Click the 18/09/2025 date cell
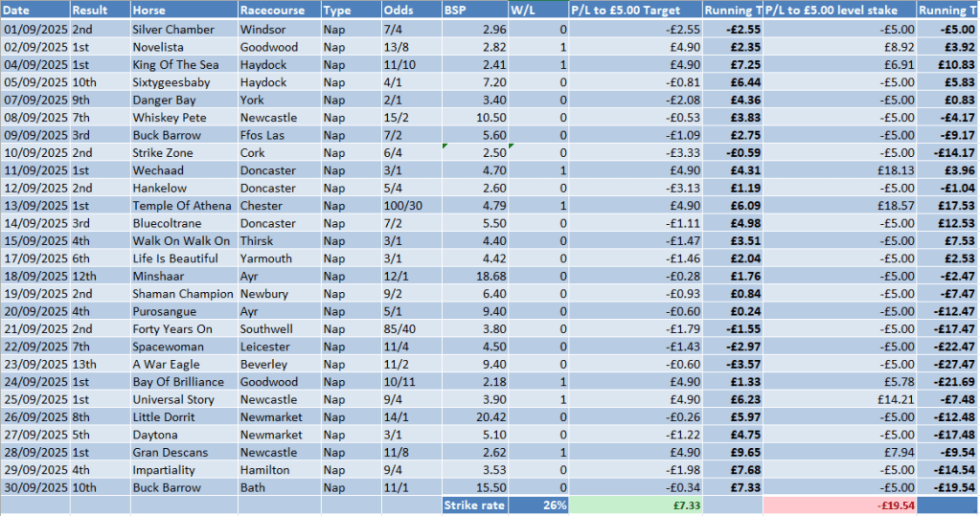The width and height of the screenshot is (980, 516). click(35, 276)
